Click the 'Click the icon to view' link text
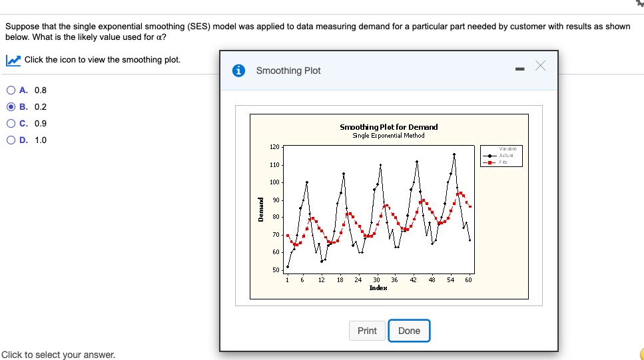This screenshot has height=360, width=644. pyautogui.click(x=103, y=60)
